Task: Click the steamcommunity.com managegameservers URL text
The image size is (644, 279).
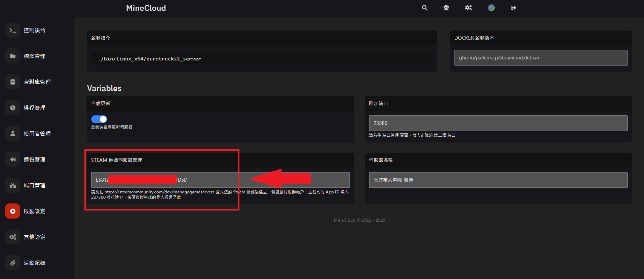Action: click(x=159, y=192)
